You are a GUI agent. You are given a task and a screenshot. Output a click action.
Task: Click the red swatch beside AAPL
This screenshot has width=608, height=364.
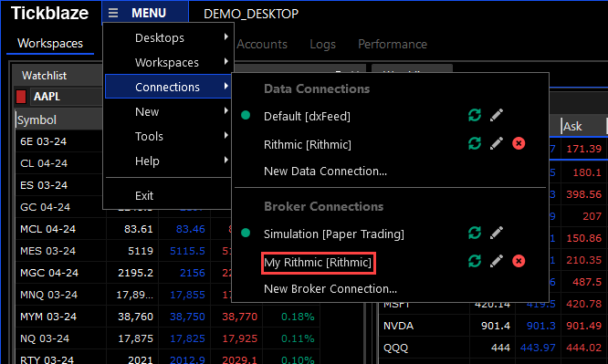tap(21, 97)
